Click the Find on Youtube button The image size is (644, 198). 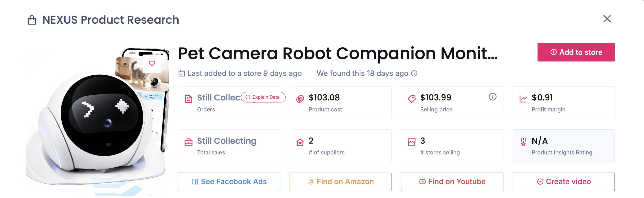(452, 182)
